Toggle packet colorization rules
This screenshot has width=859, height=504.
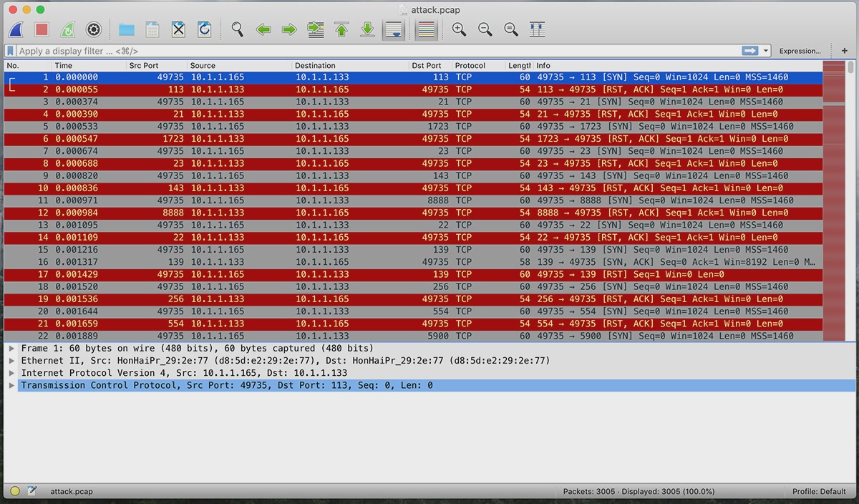(x=426, y=29)
